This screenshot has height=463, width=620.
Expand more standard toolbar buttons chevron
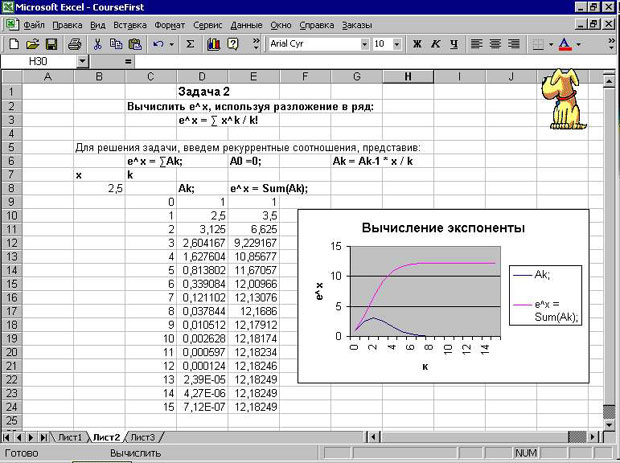[x=256, y=43]
